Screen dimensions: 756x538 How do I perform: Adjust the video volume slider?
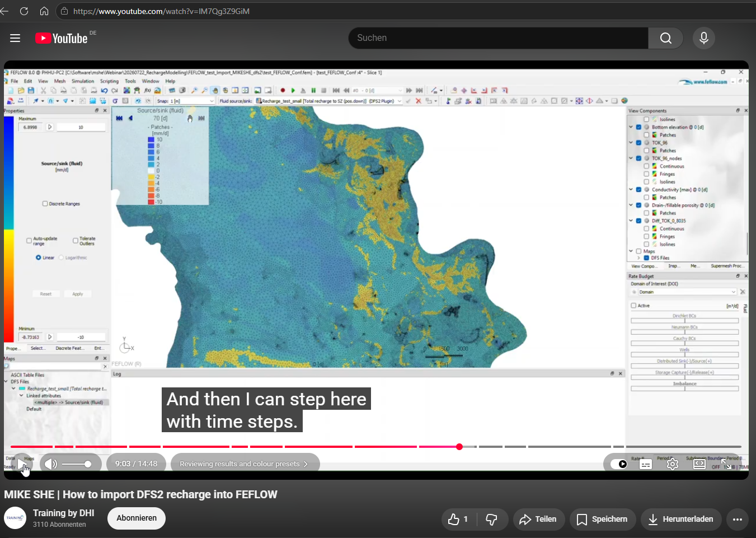click(x=77, y=464)
